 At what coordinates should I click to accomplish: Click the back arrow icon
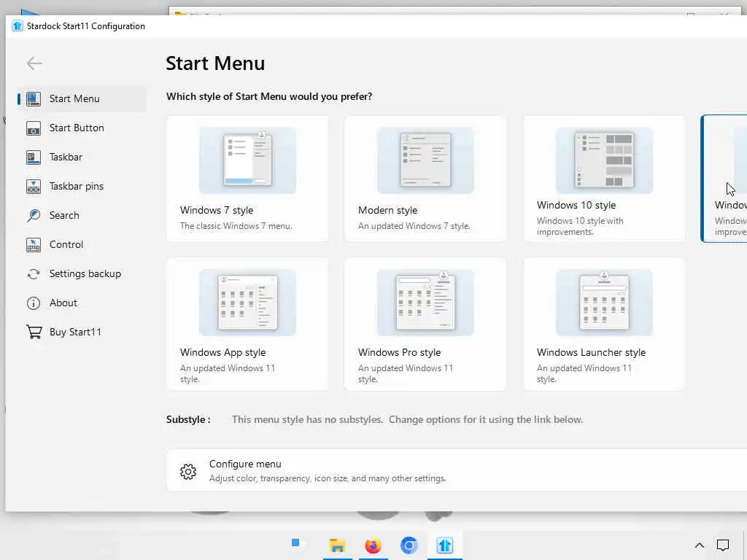point(34,63)
